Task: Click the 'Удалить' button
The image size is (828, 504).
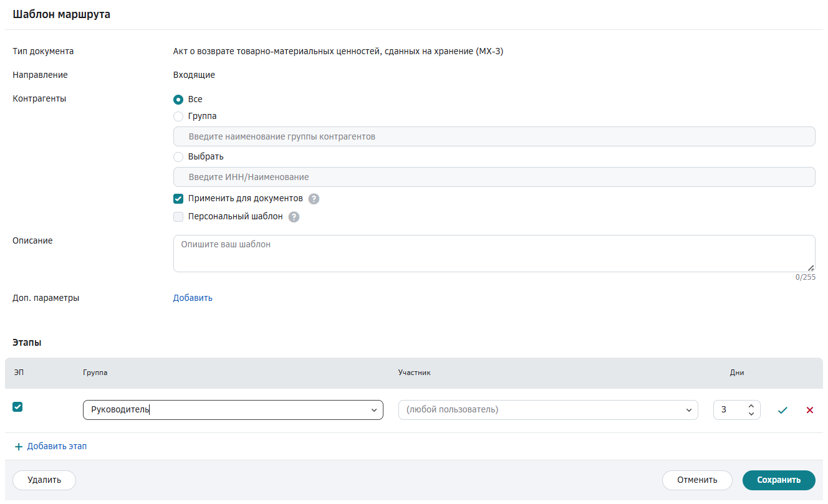Action: pyautogui.click(x=44, y=480)
